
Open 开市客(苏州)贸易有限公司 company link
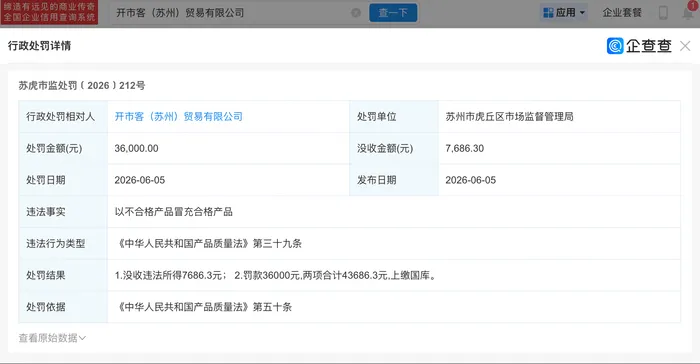pos(179,117)
